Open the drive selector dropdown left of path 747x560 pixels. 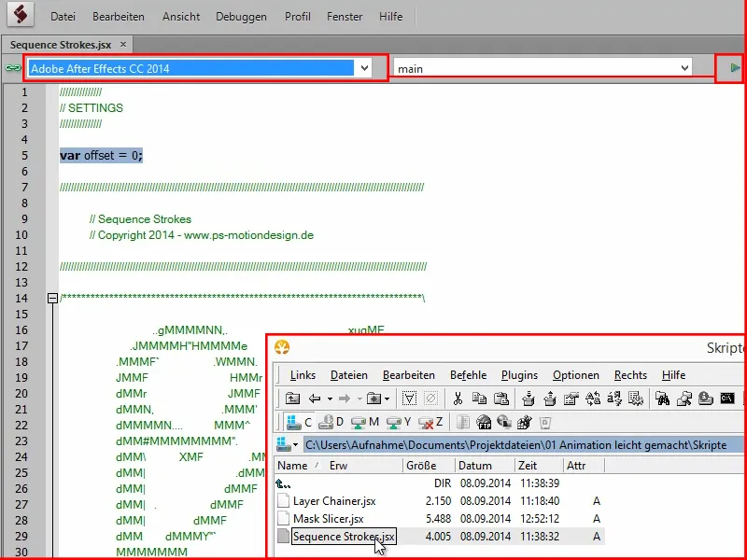[x=288, y=445]
